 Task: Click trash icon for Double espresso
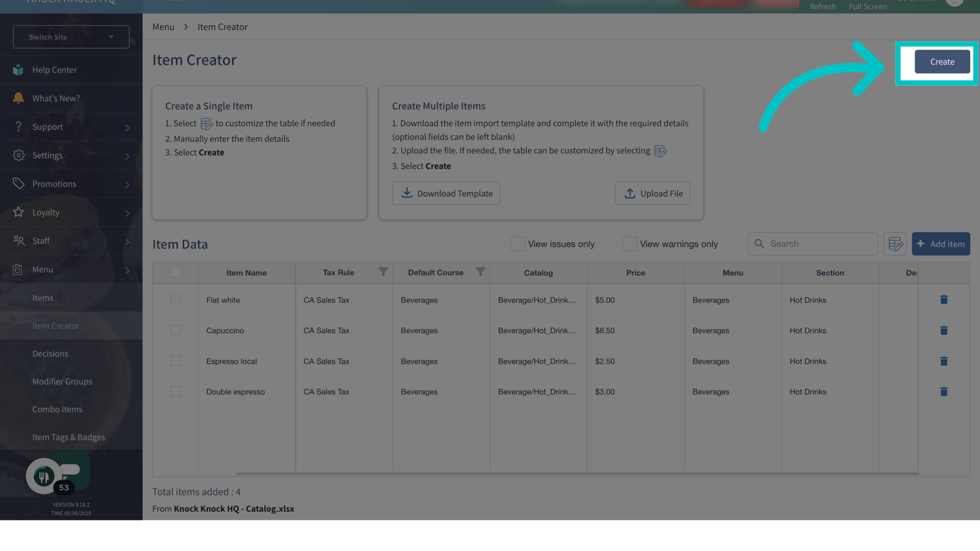(x=944, y=392)
